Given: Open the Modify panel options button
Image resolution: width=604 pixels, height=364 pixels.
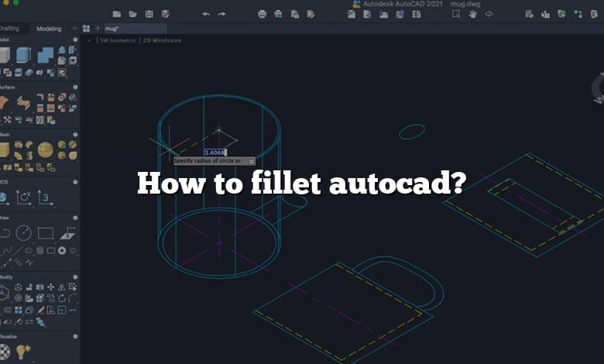Looking at the screenshot, I should click(x=75, y=277).
